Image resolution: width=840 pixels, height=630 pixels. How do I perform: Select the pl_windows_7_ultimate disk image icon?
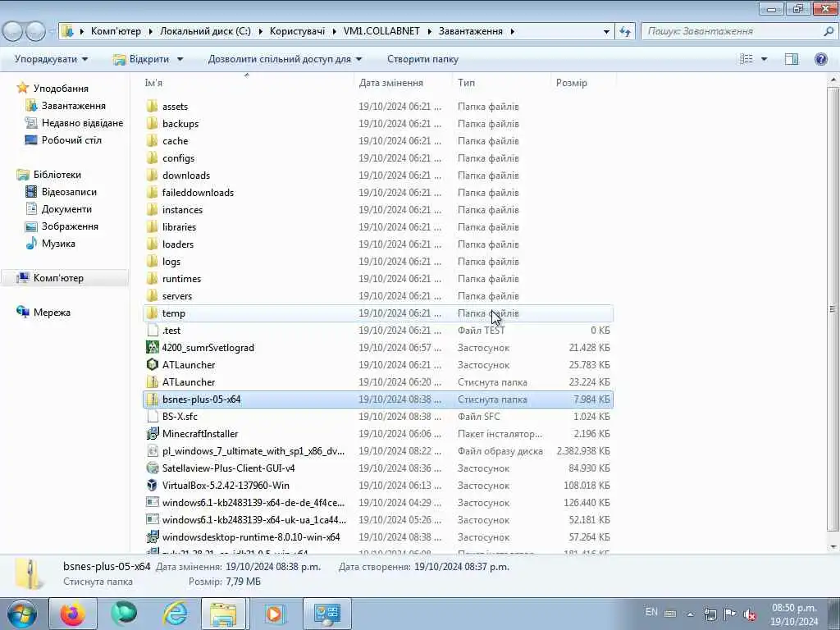152,451
